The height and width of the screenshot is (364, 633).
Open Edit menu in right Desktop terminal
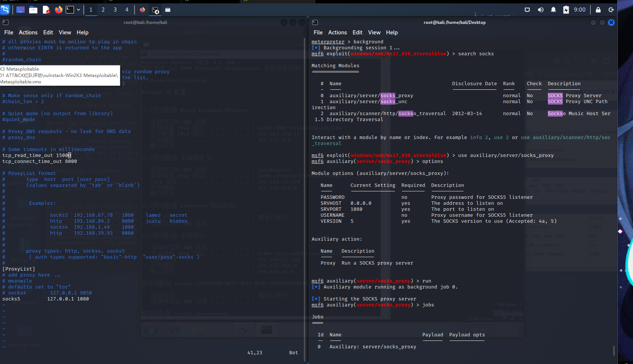tap(357, 33)
